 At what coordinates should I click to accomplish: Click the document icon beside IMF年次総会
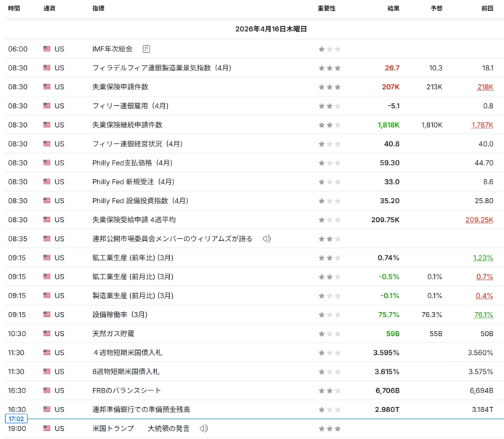146,49
